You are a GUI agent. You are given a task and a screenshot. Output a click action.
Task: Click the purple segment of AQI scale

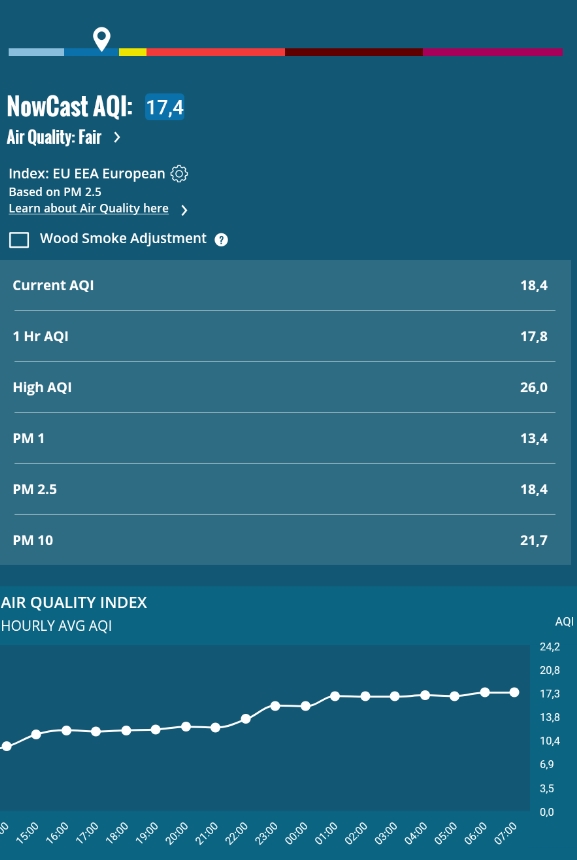tap(493, 52)
